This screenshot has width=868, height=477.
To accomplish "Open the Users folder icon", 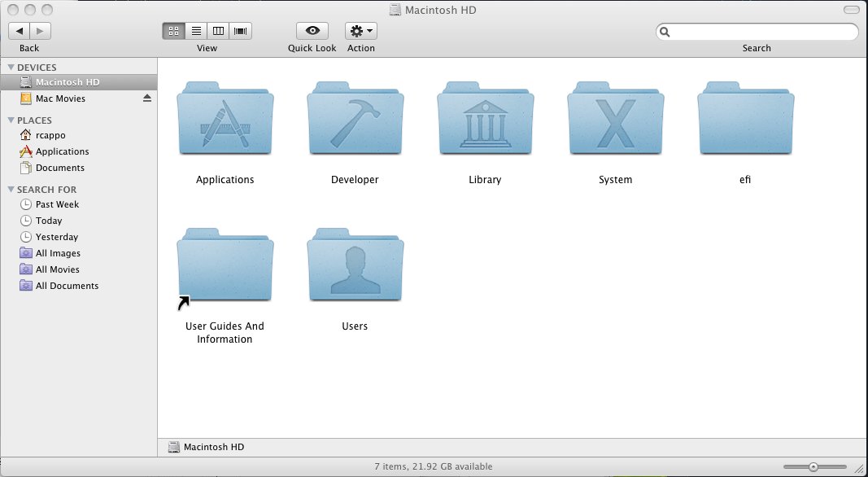I will 355,265.
